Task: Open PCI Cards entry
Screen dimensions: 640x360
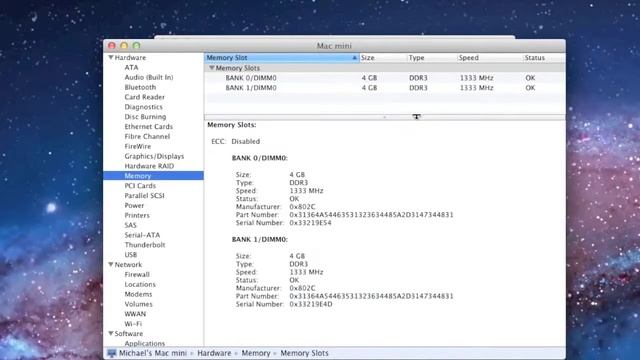Action: pyautogui.click(x=140, y=186)
